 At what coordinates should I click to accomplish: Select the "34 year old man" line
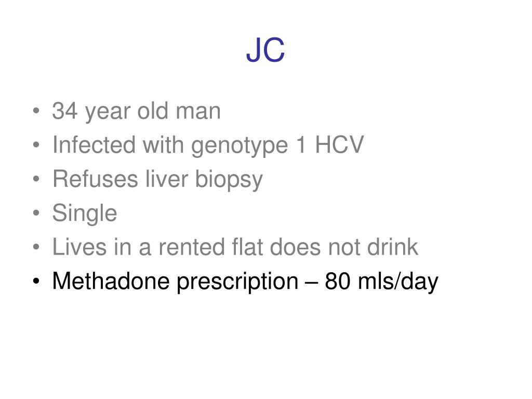click(x=137, y=111)
